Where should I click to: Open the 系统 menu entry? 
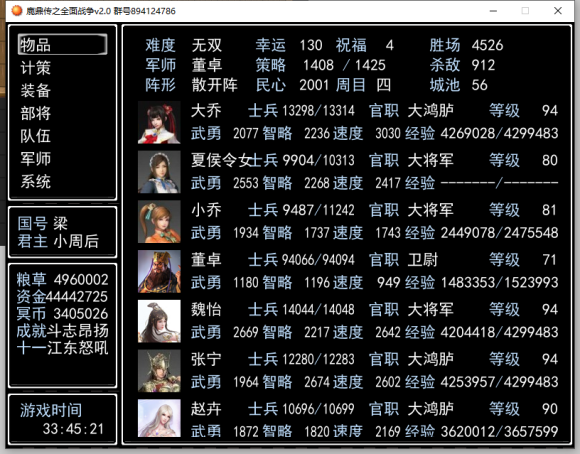[x=36, y=181]
